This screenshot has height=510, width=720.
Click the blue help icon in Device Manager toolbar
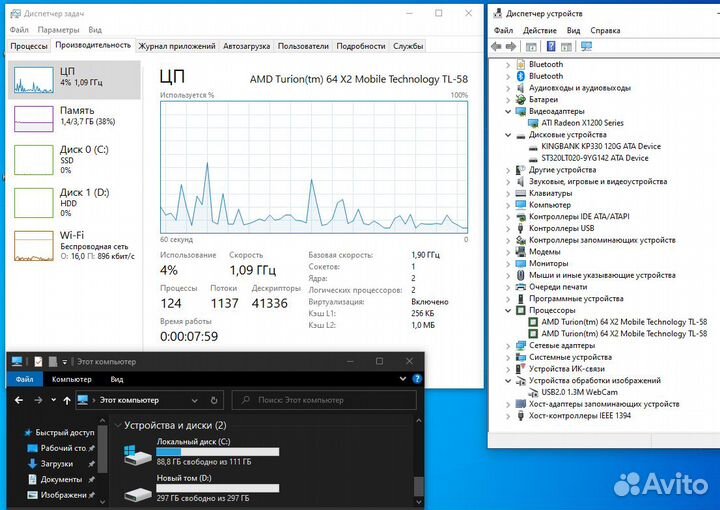coord(552,46)
